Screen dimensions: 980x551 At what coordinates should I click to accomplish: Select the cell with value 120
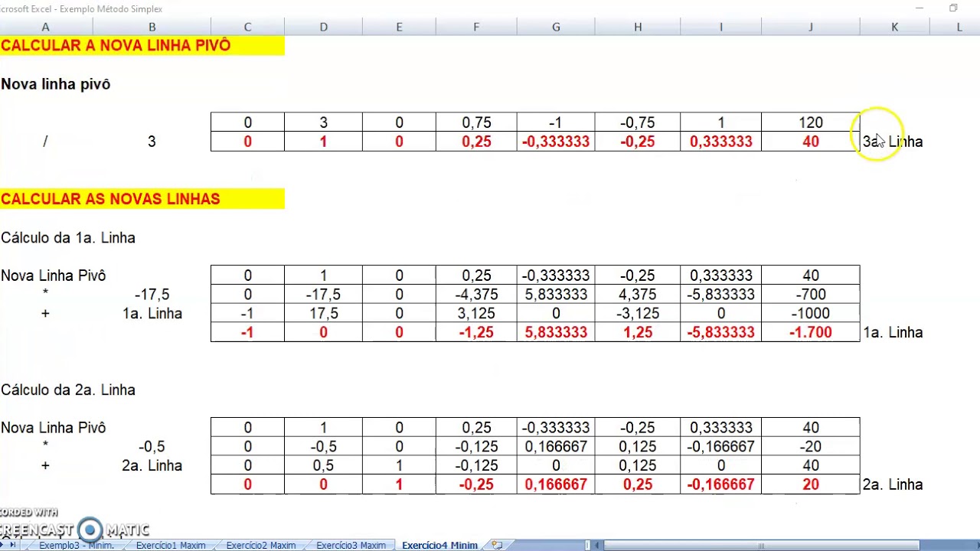click(x=811, y=122)
